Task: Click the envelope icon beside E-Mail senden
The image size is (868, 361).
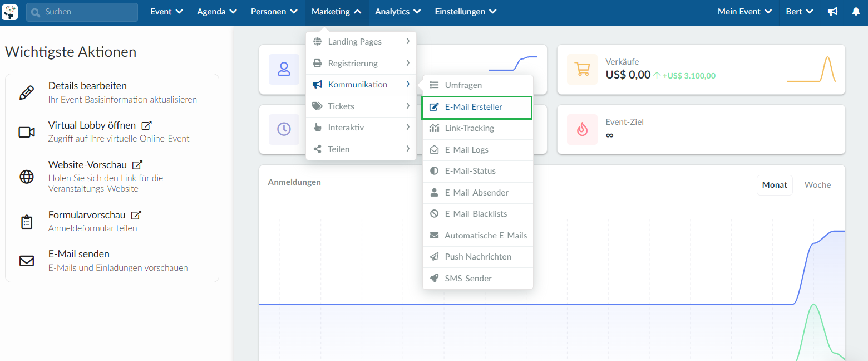Action: [x=27, y=261]
